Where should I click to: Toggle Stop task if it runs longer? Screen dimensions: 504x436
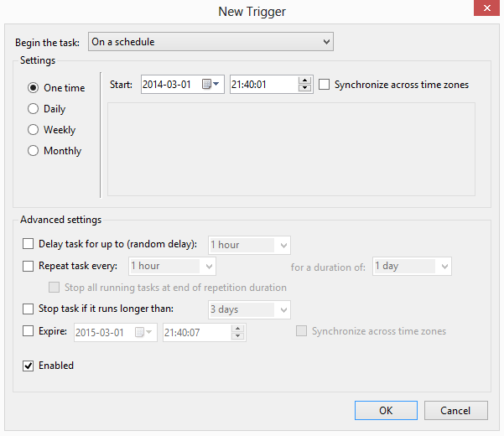(x=29, y=309)
